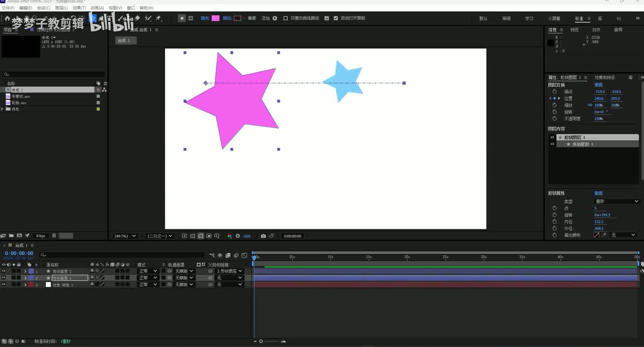Toggle the 自动打开面板 checkbox
Screen dimensions: 644x347
(336, 18)
